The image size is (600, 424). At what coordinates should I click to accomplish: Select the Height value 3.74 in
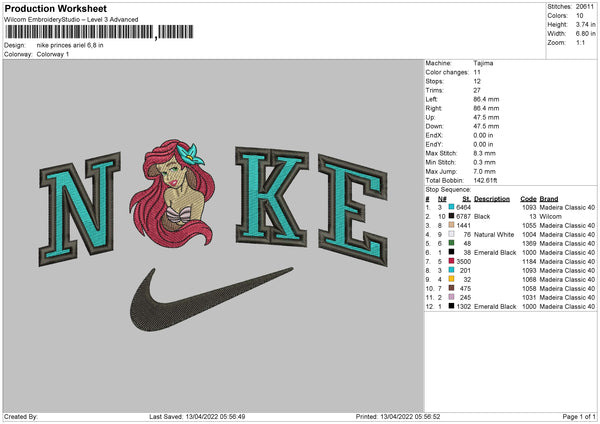click(585, 24)
